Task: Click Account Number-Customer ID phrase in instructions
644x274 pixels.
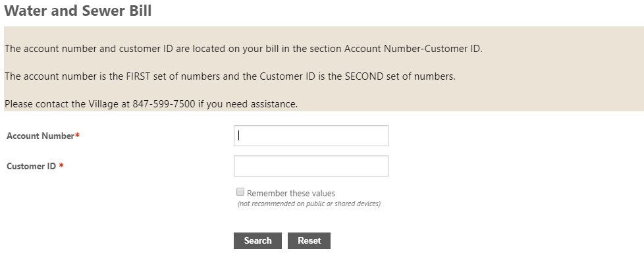Action: pyautogui.click(x=412, y=49)
